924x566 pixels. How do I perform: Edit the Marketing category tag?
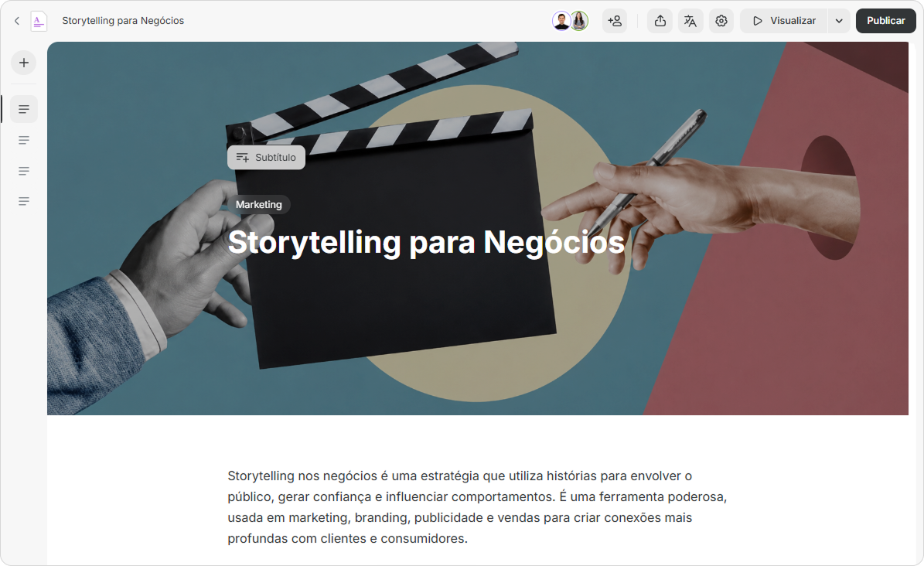[x=259, y=205]
